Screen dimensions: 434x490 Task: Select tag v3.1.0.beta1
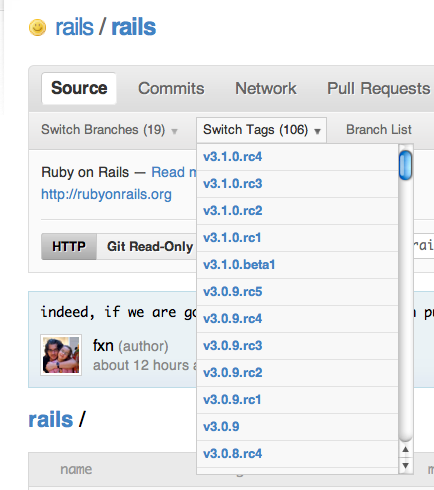(x=297, y=265)
